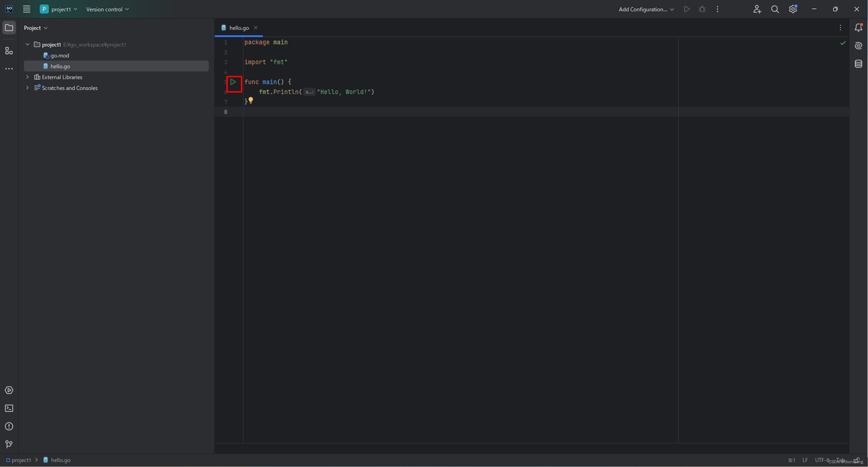Click the LF line separator widget
The height and width of the screenshot is (467, 868).
click(805, 460)
